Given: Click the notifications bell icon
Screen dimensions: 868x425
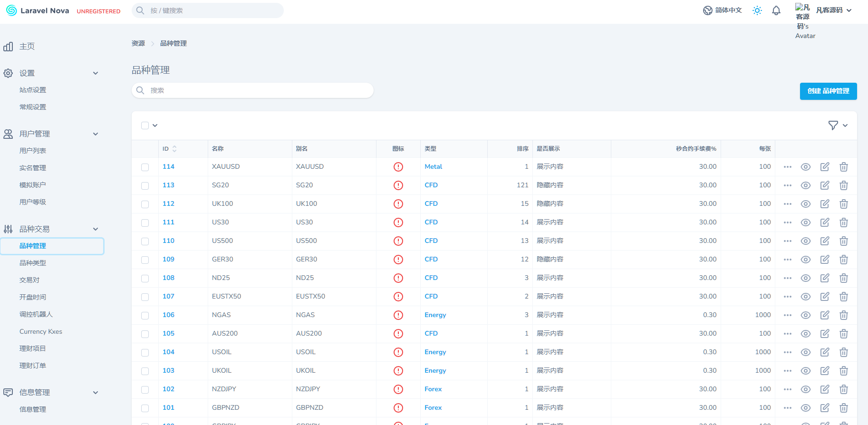Looking at the screenshot, I should point(776,10).
